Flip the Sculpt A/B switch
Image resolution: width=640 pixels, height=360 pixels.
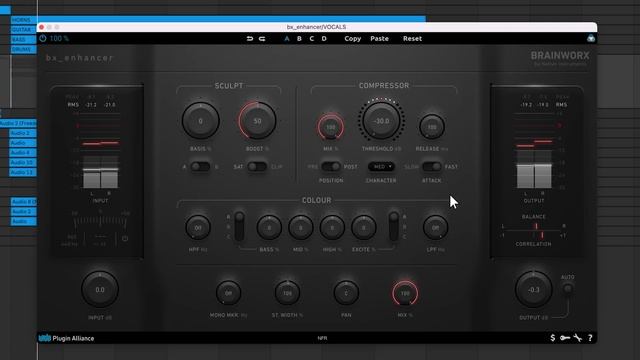pyautogui.click(x=200, y=167)
